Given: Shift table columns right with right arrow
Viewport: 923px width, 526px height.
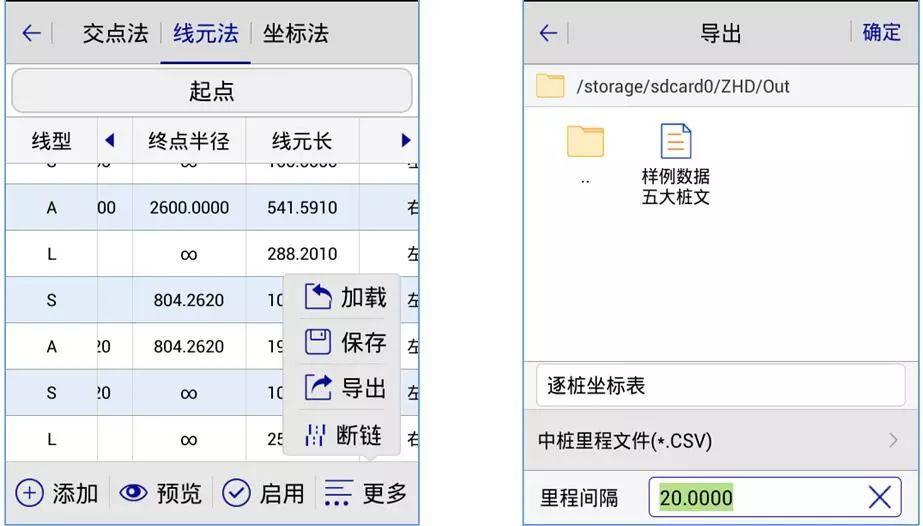Looking at the screenshot, I should click(x=406, y=140).
